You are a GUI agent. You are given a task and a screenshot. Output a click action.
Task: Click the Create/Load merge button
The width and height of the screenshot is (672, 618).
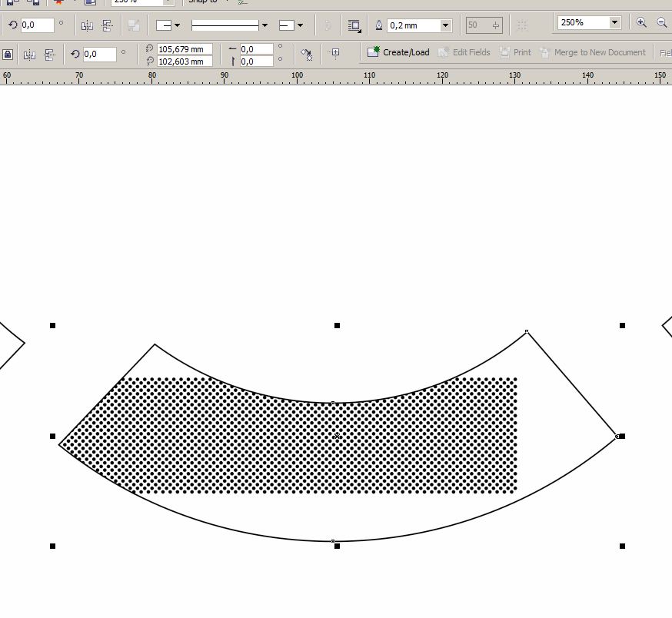pyautogui.click(x=398, y=52)
